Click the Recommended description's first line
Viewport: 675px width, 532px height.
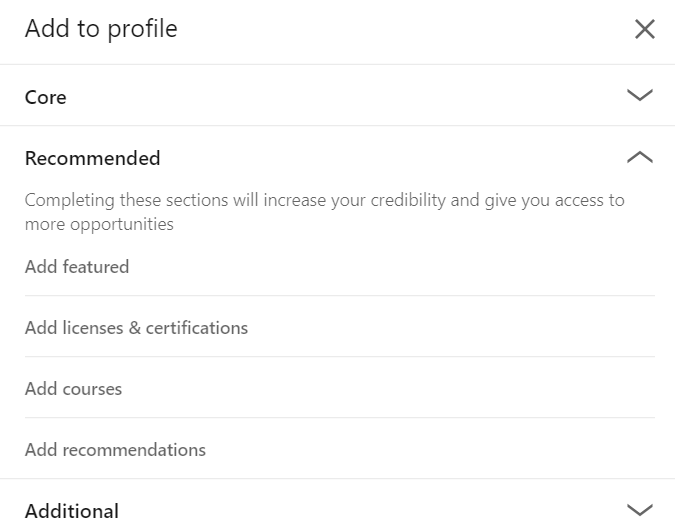click(324, 200)
